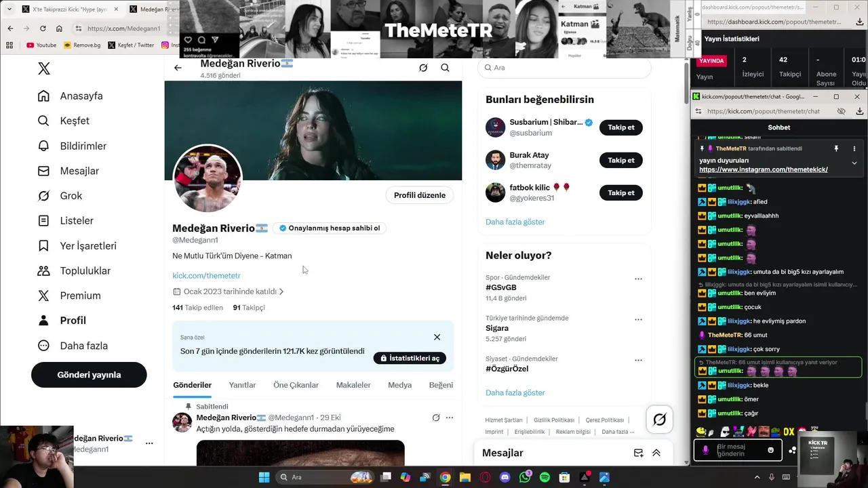Viewport: 868px width, 488px height.
Task: Dismiss the Sana özel stats banner
Action: 437,337
